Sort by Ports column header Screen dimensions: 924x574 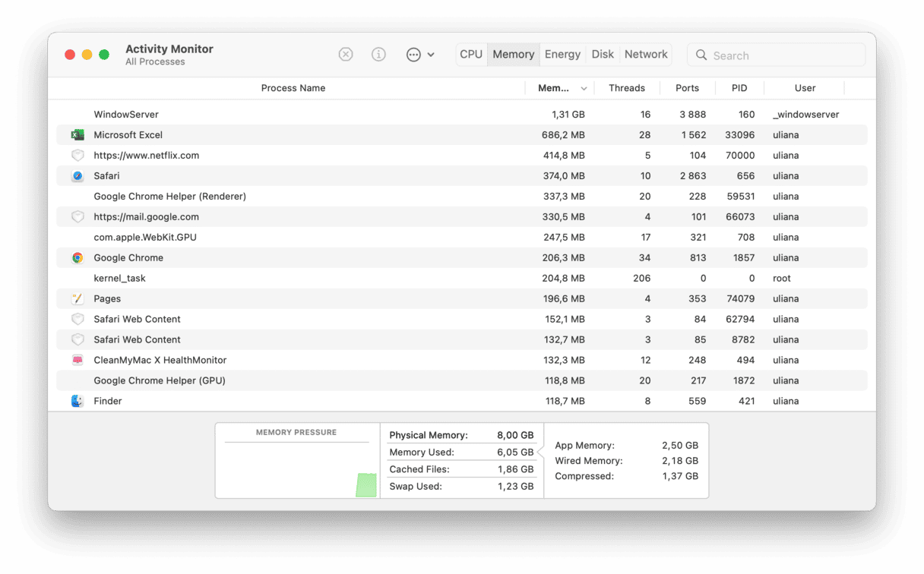687,88
